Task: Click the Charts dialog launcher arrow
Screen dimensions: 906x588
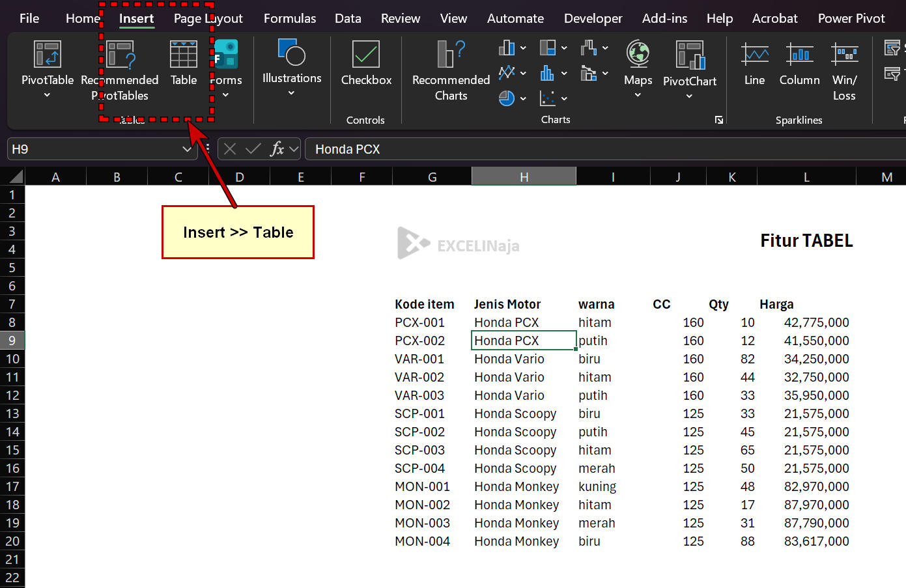Action: (x=718, y=120)
